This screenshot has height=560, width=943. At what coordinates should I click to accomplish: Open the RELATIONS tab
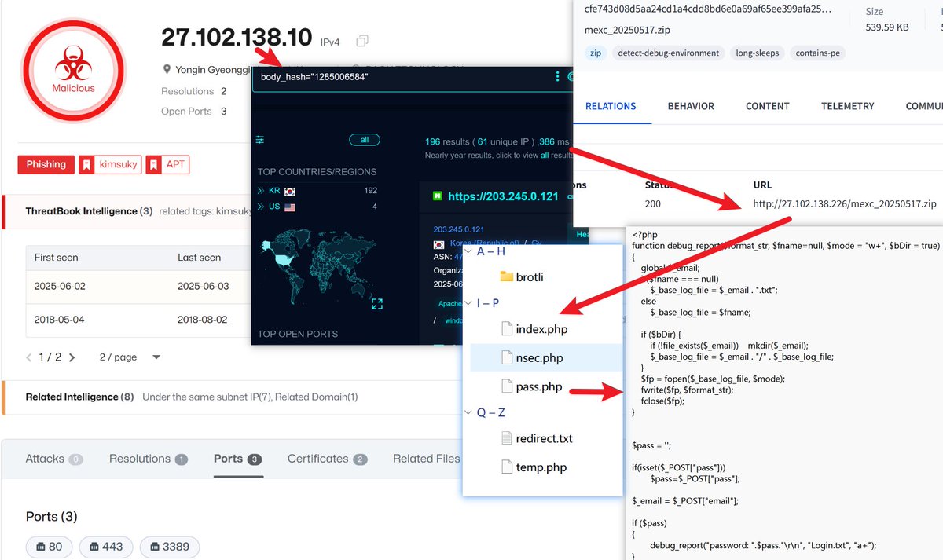pyautogui.click(x=611, y=106)
